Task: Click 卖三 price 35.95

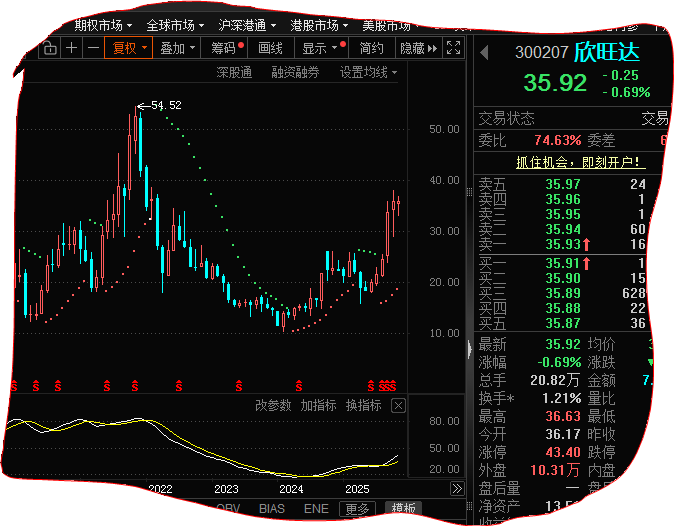Action: click(x=563, y=214)
